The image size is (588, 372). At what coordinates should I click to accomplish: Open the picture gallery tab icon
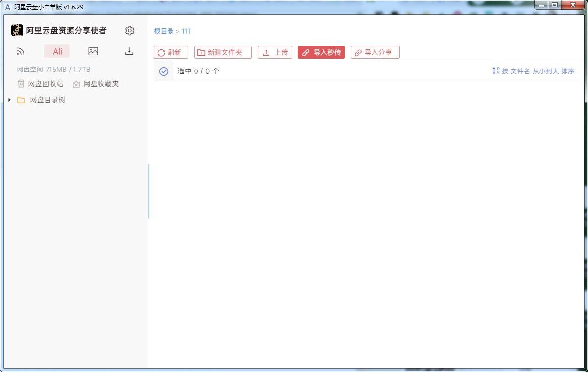coord(93,51)
